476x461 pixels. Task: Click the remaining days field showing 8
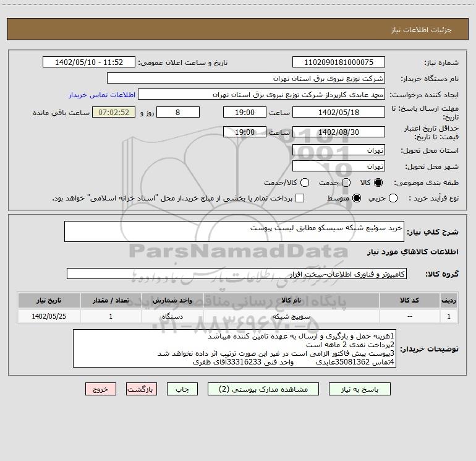[x=178, y=112]
